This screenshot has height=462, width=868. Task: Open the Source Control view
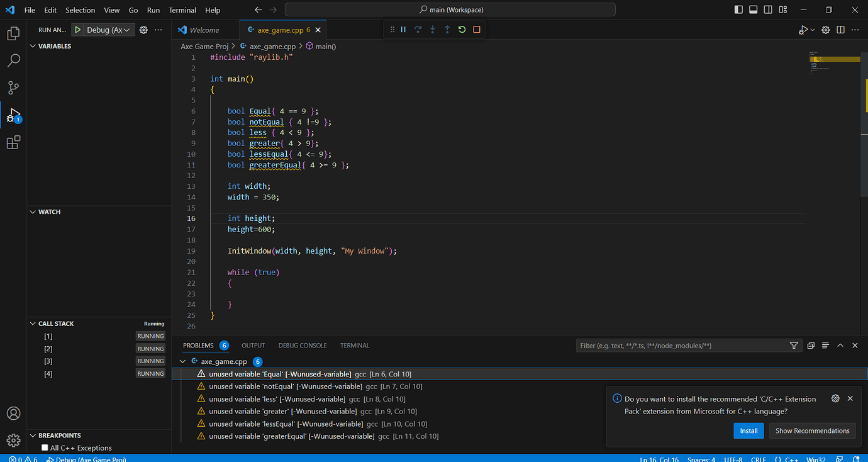click(13, 87)
